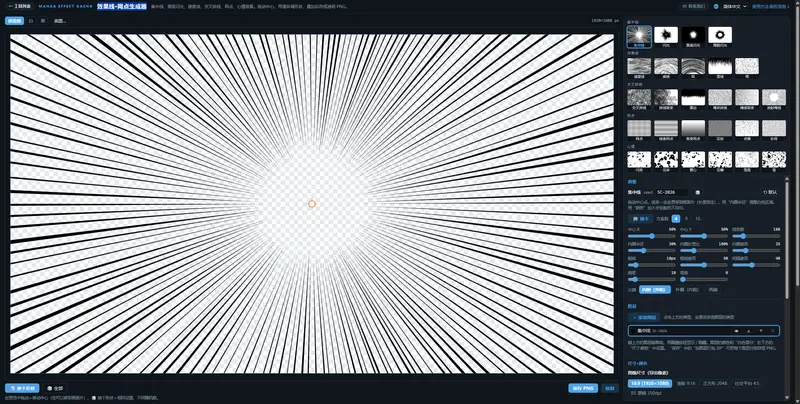Screen dimensions: 800x404
Task: Switch canvas background to white (白)
Action: (31, 21)
